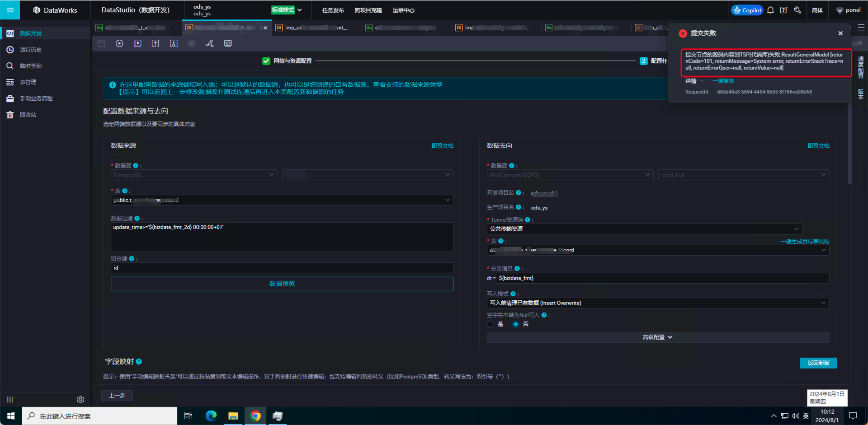Viewport: 868px width, 425px height.
Task: Open the source datasource name dropdown
Action: (x=368, y=175)
